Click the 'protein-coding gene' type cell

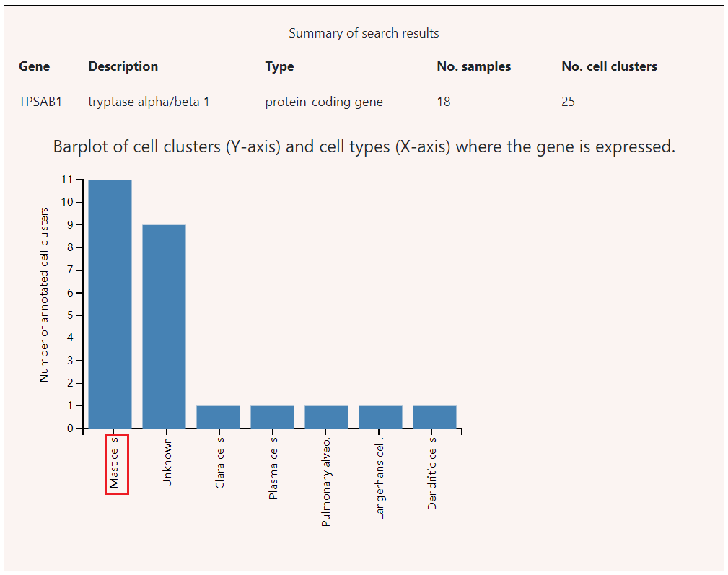coord(324,102)
